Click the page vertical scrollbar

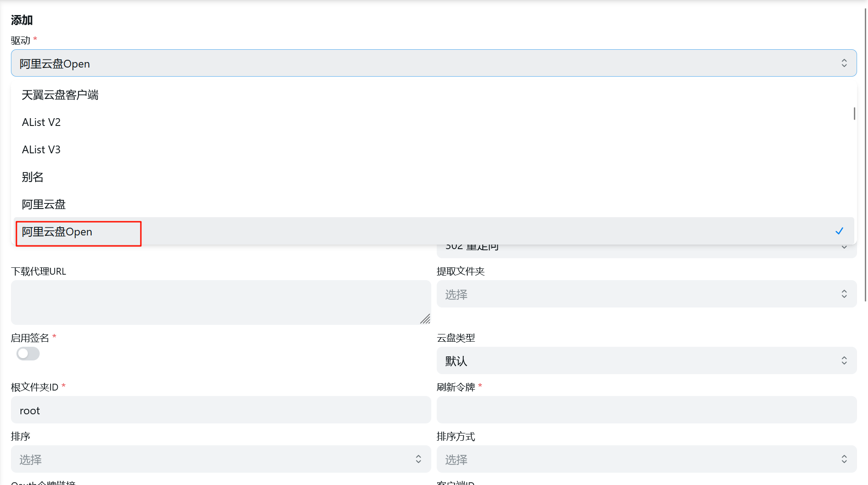[866, 155]
